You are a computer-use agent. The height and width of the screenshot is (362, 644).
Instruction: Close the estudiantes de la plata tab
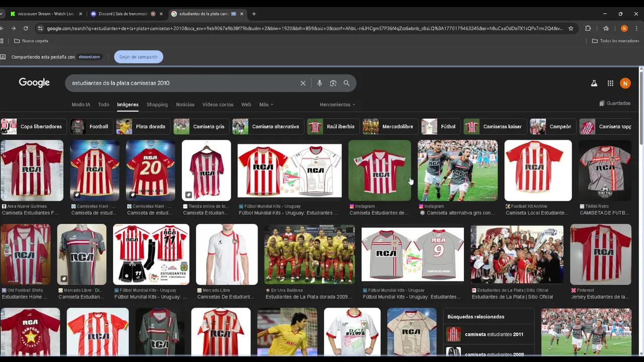click(242, 14)
